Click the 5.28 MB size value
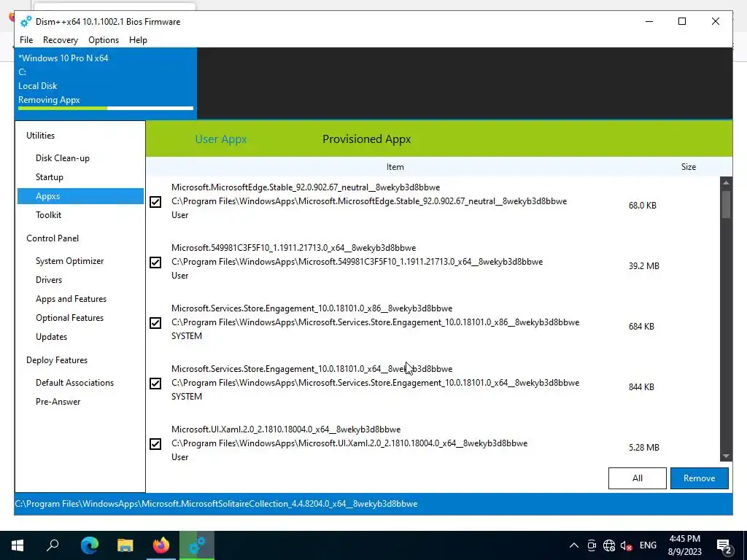Image resolution: width=747 pixels, height=560 pixels. tap(643, 448)
